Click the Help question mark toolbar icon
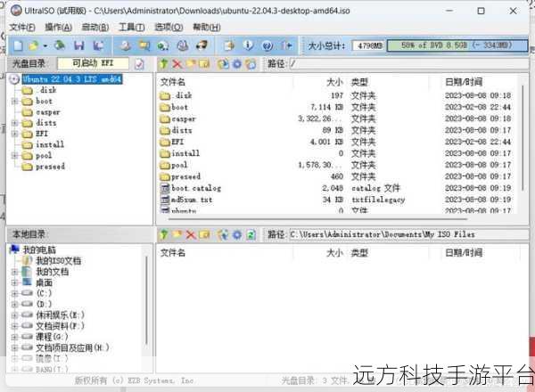Image resolution: width=535 pixels, height=392 pixels. tap(267, 45)
